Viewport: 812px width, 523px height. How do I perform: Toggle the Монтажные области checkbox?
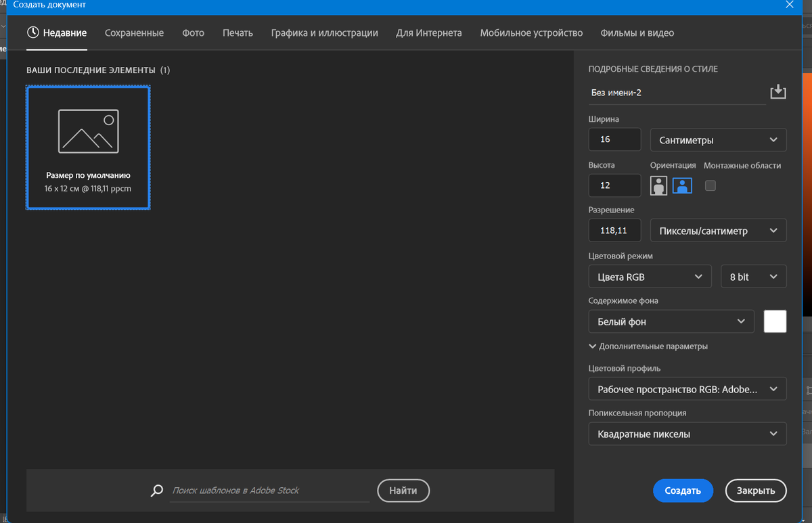tap(710, 185)
